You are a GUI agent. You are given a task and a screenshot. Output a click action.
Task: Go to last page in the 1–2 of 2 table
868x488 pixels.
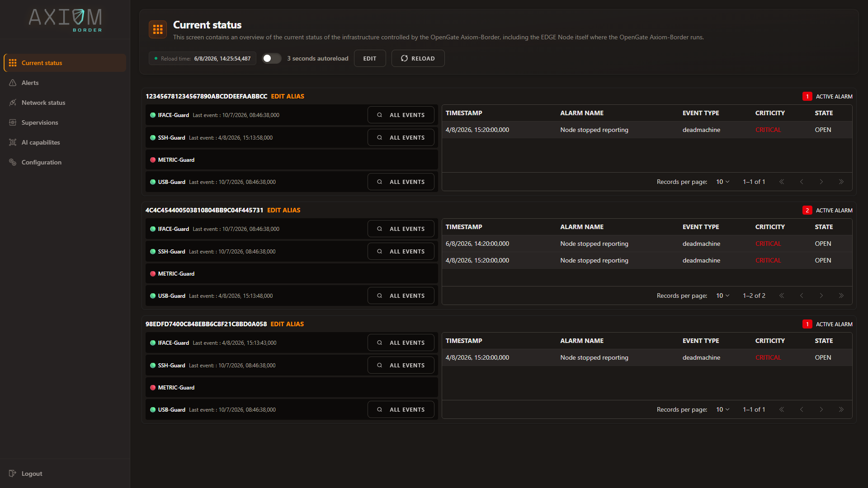click(841, 296)
